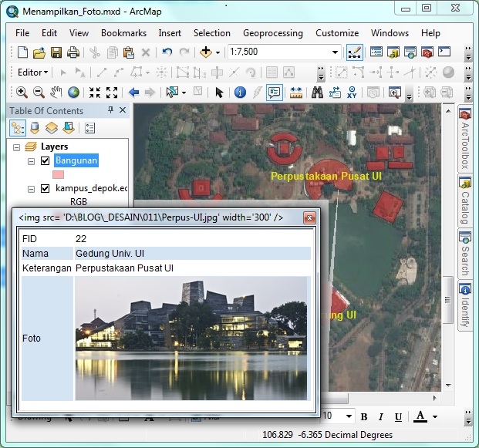The height and width of the screenshot is (448, 479).
Task: Open the ArcToolbox window red toolbox icon
Action: (x=427, y=52)
